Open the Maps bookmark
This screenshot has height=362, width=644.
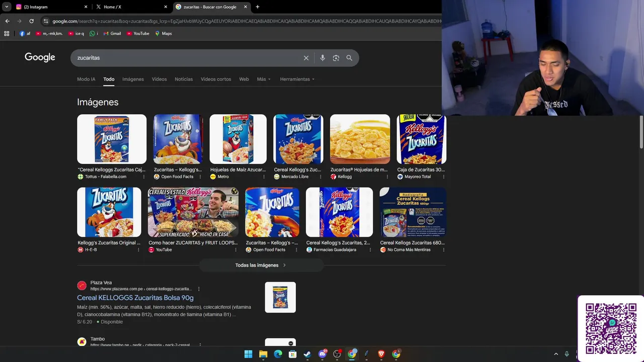tap(164, 34)
